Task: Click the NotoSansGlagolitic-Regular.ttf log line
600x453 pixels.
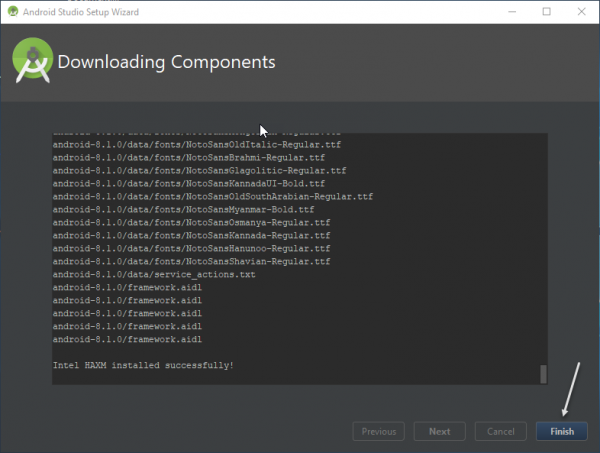Action: pyautogui.click(x=199, y=171)
